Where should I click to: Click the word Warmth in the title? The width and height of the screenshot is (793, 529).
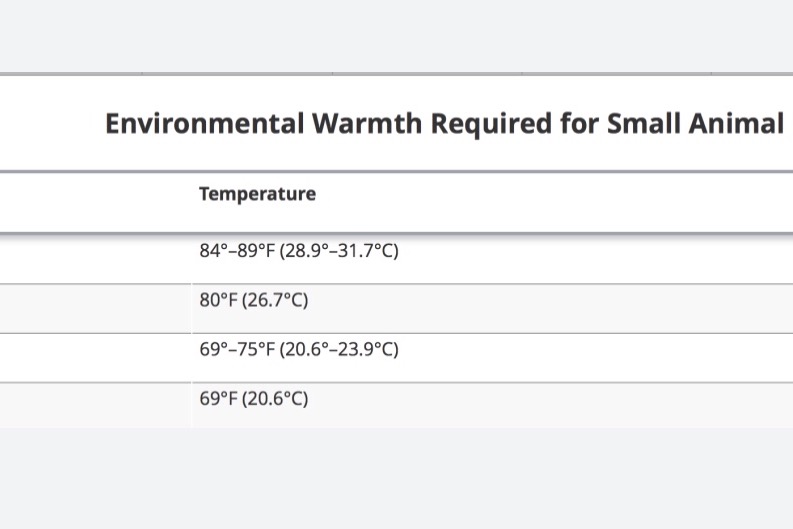367,123
